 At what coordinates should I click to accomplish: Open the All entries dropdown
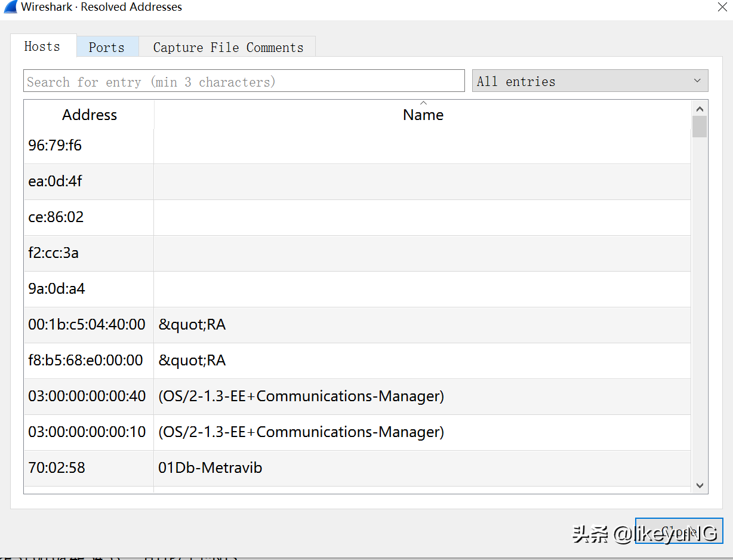(x=590, y=81)
